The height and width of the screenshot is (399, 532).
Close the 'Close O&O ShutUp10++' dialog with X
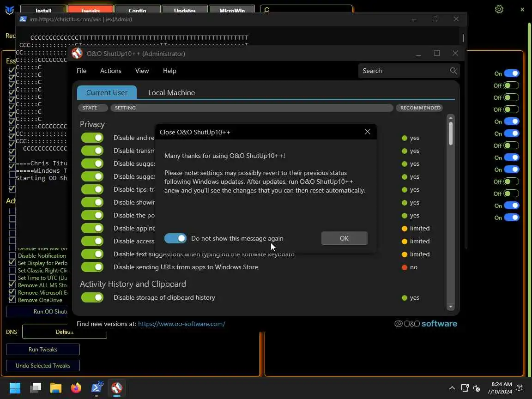pyautogui.click(x=368, y=132)
